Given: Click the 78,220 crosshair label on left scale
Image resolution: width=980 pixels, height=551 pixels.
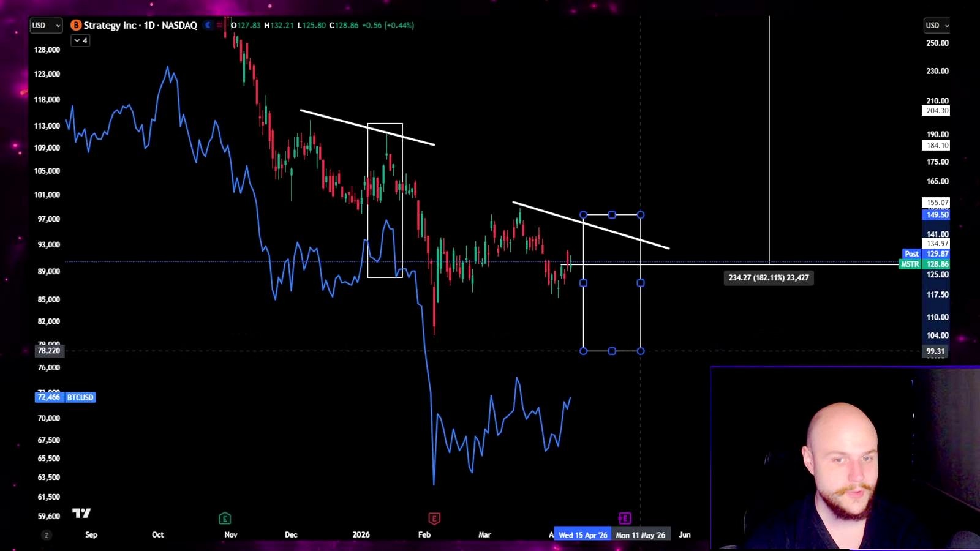Looking at the screenshot, I should (x=48, y=351).
